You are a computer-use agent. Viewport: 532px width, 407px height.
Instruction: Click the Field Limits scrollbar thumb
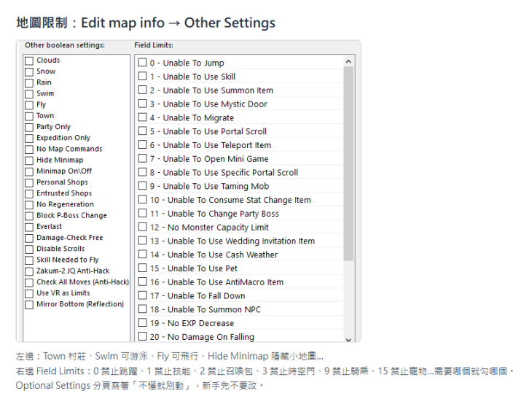pos(348,163)
